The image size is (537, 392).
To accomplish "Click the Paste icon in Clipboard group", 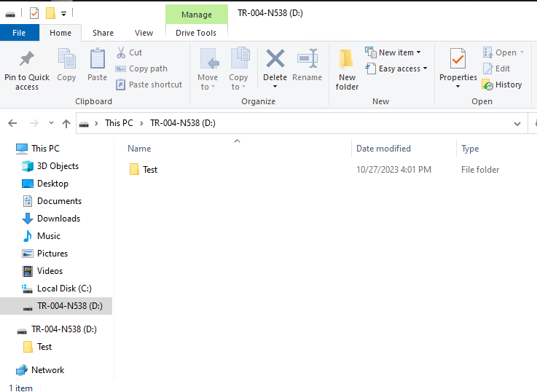I will 97,60.
